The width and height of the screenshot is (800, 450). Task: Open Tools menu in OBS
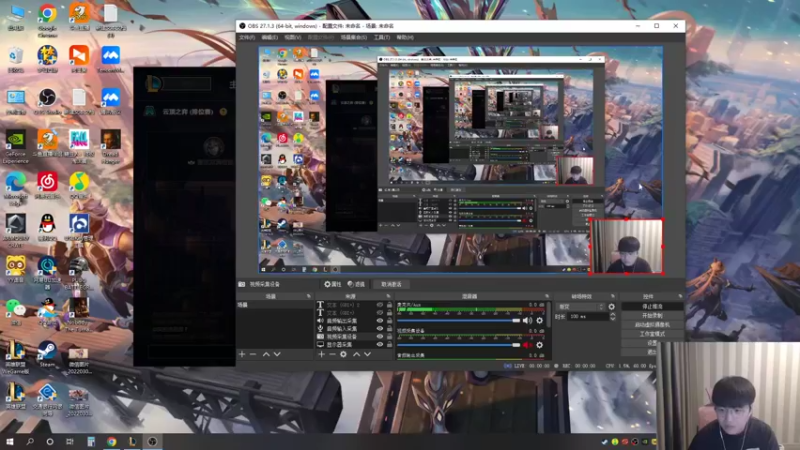pos(382,37)
